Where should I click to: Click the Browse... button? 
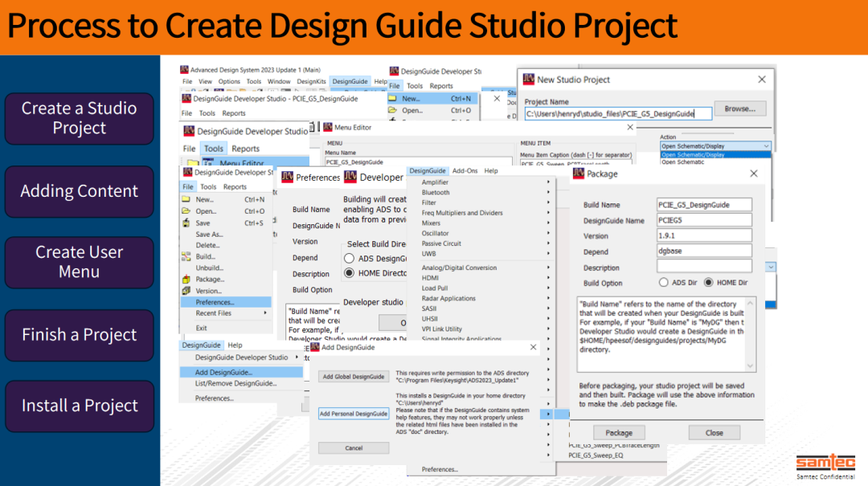[x=740, y=110]
